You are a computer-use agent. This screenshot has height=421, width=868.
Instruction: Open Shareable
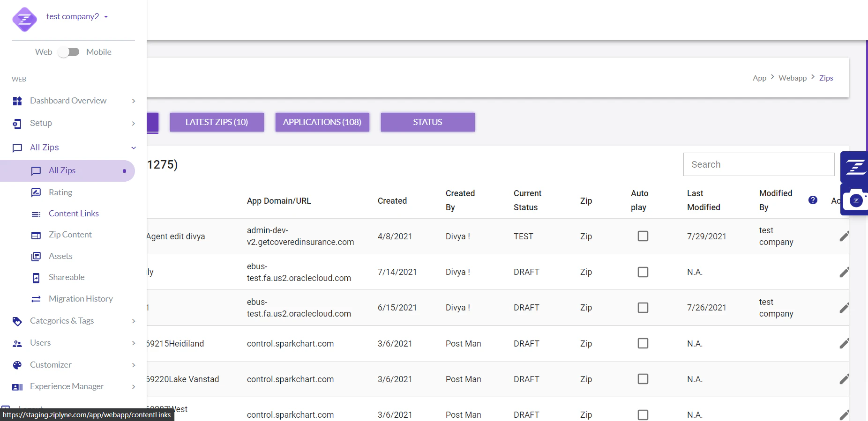[x=67, y=277]
